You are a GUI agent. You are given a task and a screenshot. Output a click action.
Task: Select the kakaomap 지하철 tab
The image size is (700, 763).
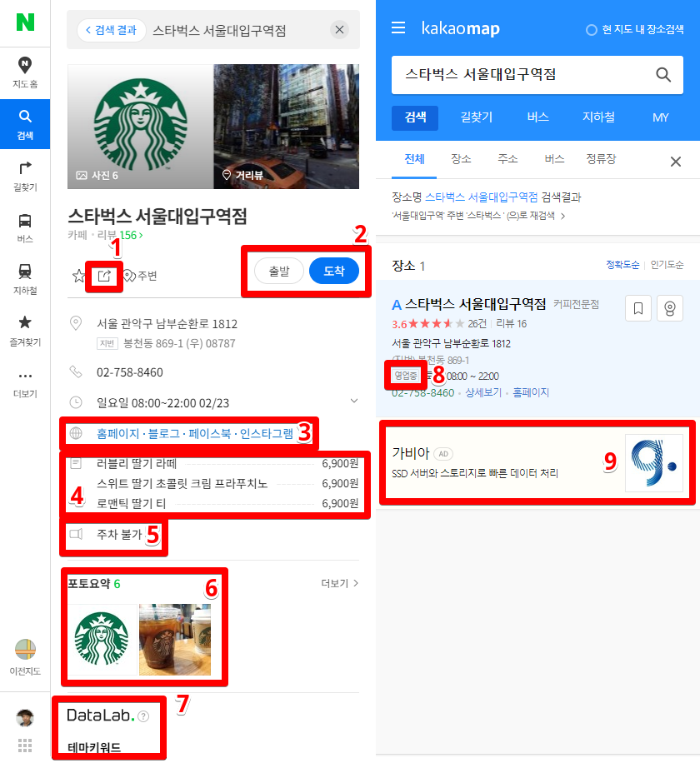pyautogui.click(x=598, y=117)
